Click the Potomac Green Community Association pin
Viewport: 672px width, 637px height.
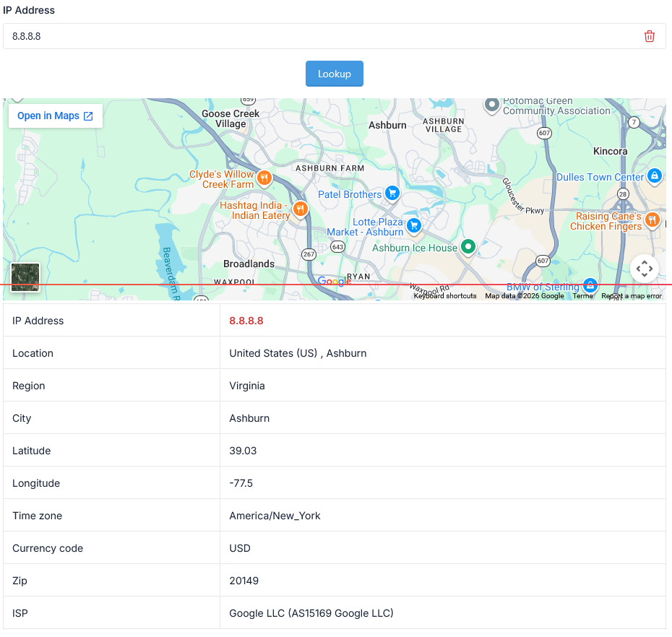click(492, 105)
